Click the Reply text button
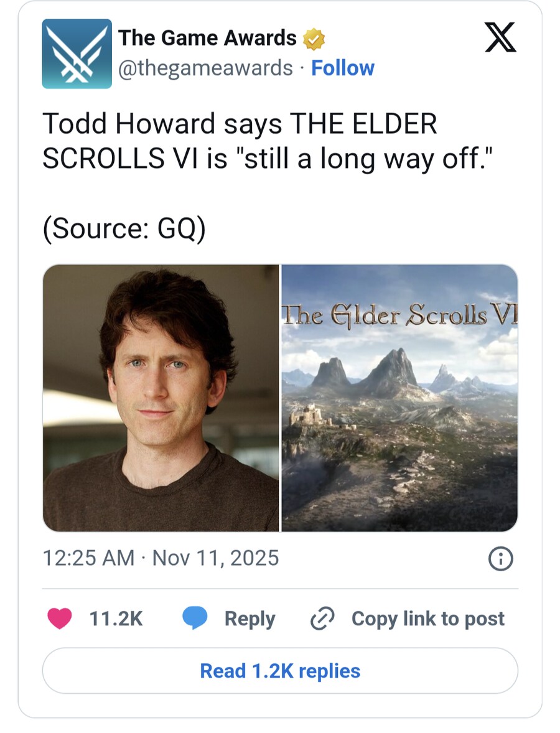Image resolution: width=560 pixels, height=733 pixels. click(250, 619)
